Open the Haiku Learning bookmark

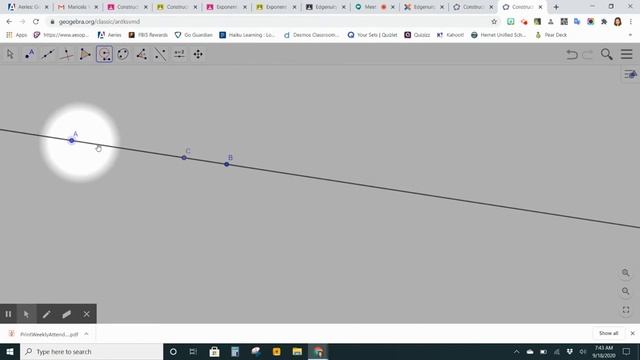pyautogui.click(x=247, y=35)
